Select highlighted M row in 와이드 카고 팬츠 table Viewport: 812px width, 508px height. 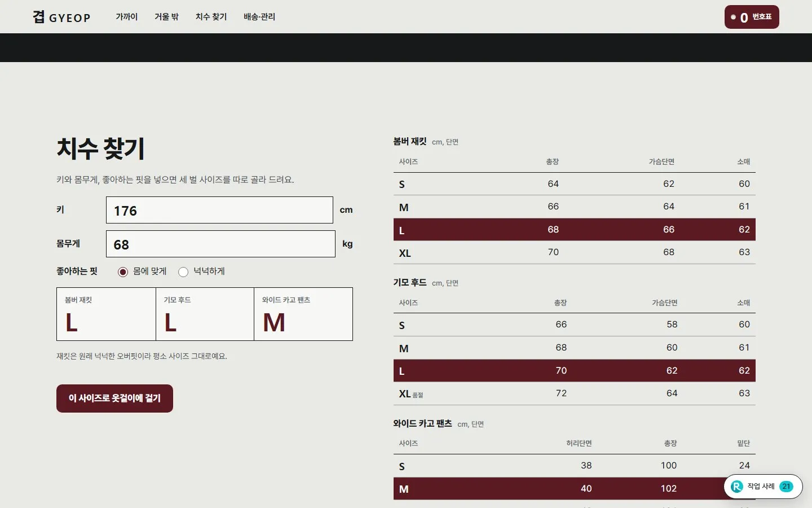click(x=574, y=489)
